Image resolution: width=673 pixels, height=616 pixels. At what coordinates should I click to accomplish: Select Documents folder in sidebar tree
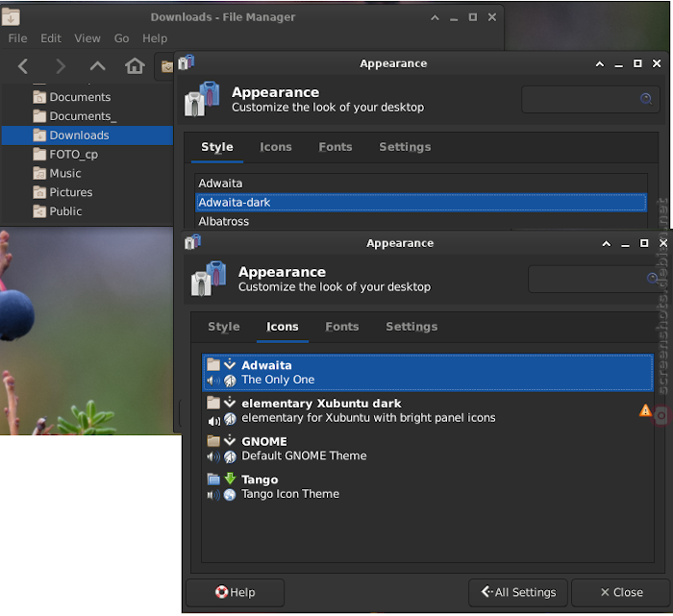click(x=87, y=97)
